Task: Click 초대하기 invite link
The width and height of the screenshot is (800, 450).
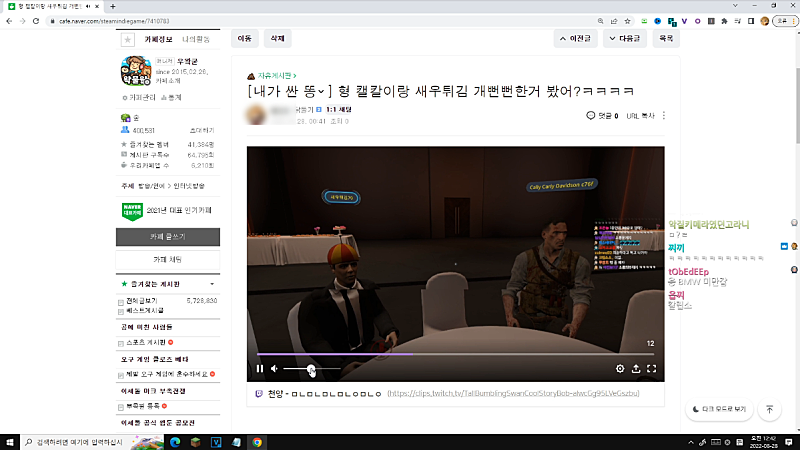Action: [x=202, y=131]
